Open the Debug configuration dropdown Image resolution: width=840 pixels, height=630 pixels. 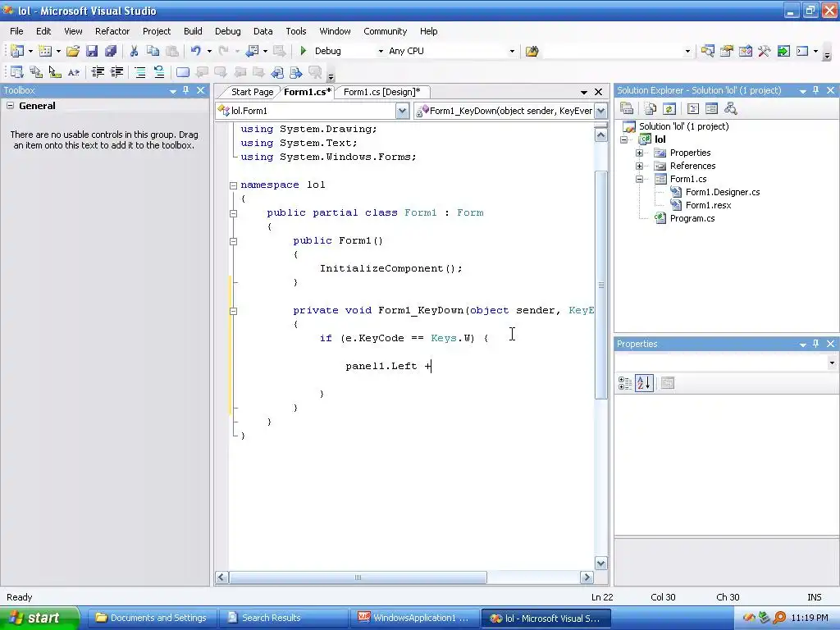(381, 52)
